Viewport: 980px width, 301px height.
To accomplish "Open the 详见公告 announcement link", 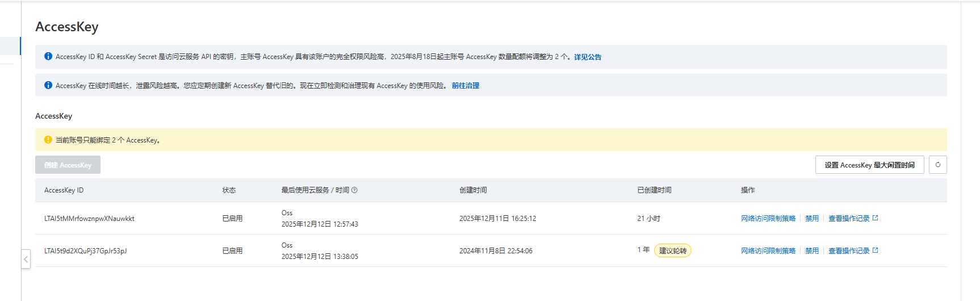I will click(x=587, y=57).
